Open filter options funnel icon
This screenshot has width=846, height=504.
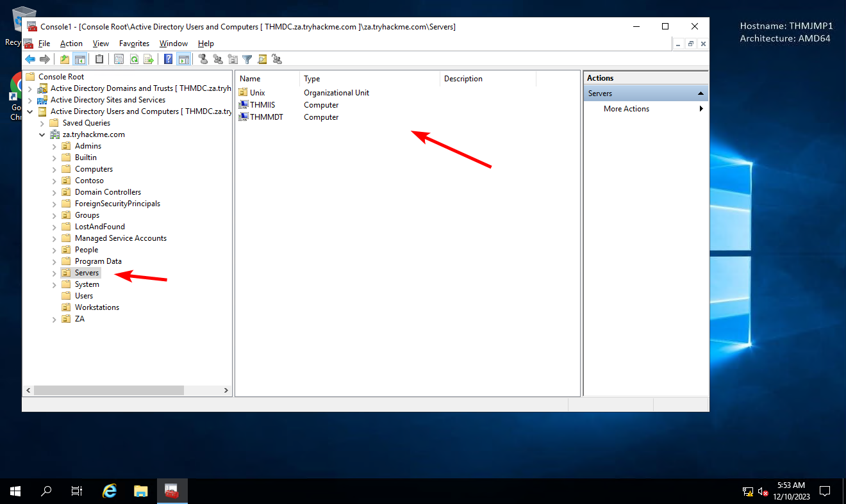click(247, 60)
